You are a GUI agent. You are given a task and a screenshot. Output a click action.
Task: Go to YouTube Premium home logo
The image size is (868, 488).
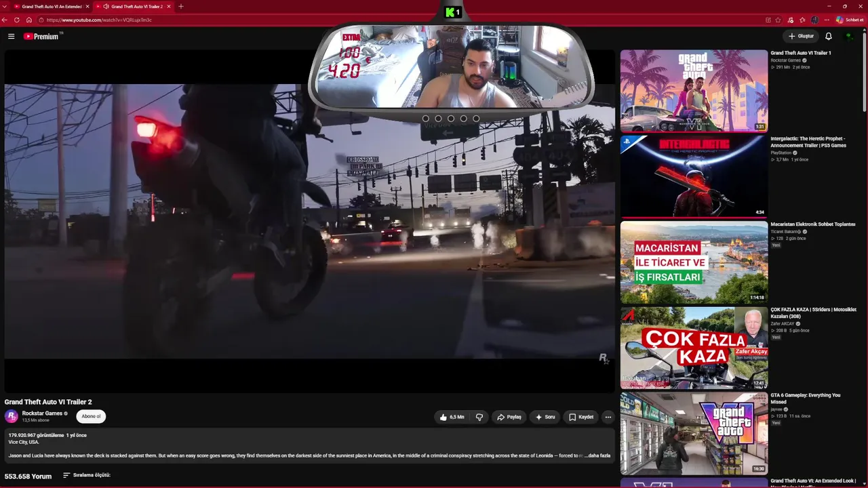42,37
